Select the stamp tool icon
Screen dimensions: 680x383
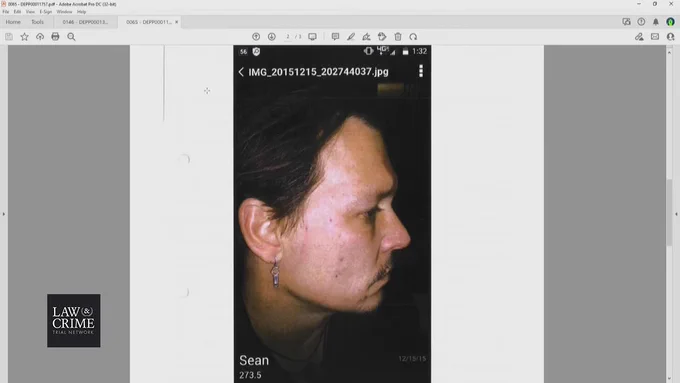(x=382, y=37)
